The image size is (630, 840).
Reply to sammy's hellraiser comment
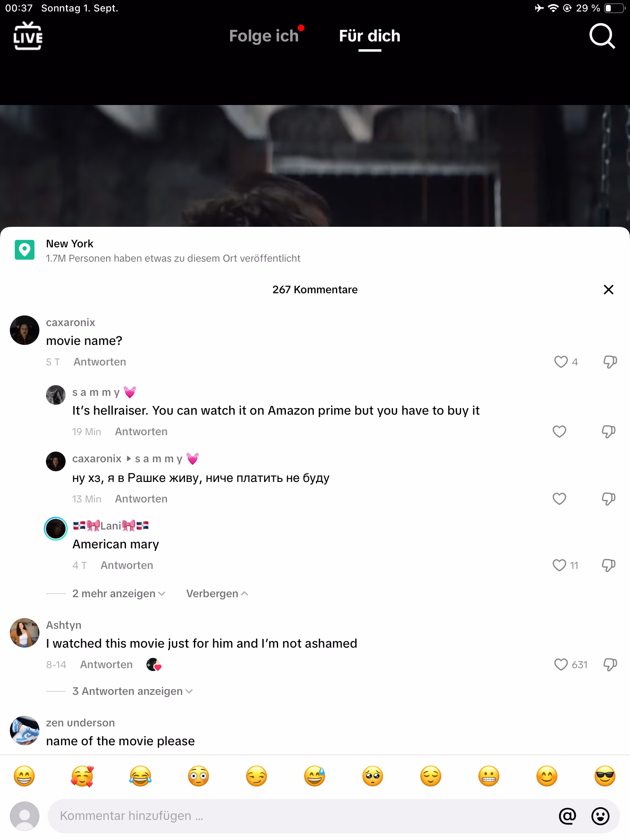point(141,431)
